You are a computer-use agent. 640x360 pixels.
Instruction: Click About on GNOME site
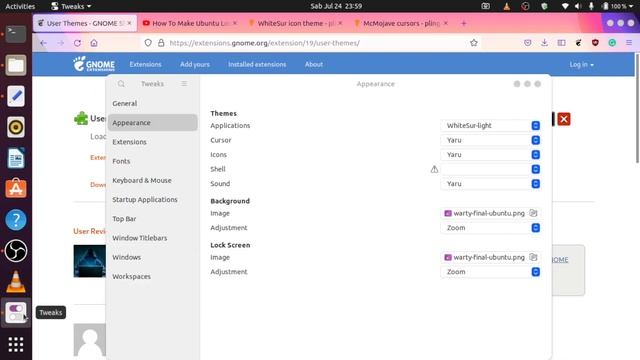(x=314, y=64)
